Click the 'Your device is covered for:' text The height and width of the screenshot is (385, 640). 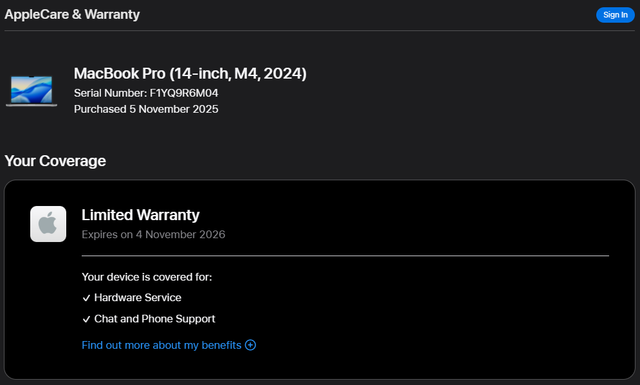click(x=147, y=277)
